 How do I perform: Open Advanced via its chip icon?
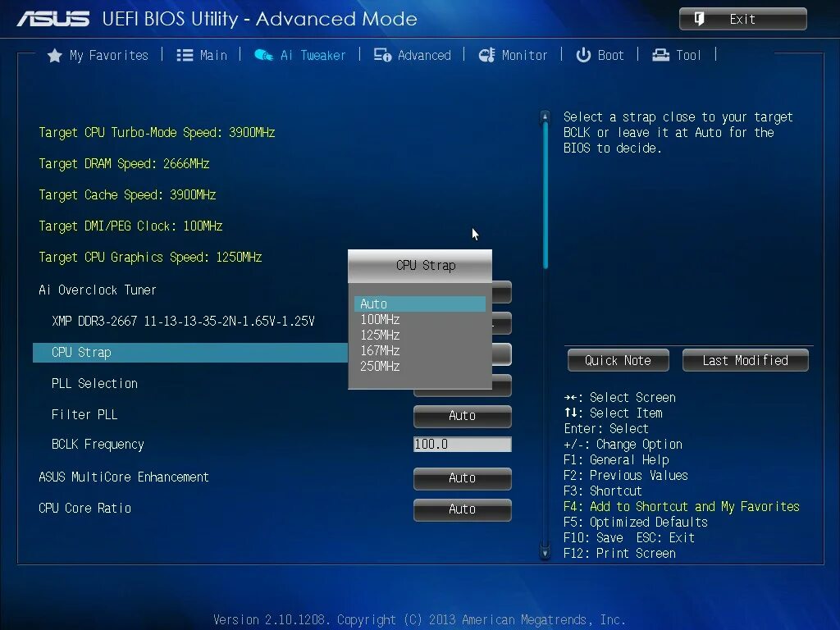381,55
